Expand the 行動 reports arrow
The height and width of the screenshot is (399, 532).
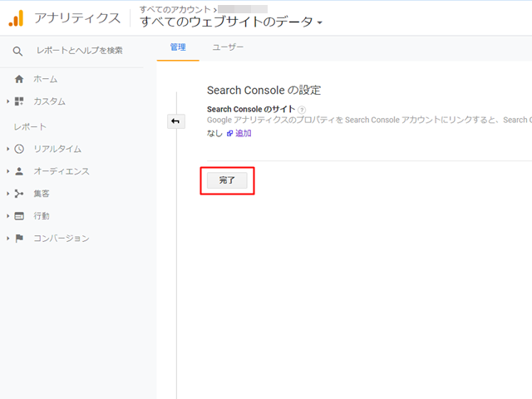tap(7, 216)
